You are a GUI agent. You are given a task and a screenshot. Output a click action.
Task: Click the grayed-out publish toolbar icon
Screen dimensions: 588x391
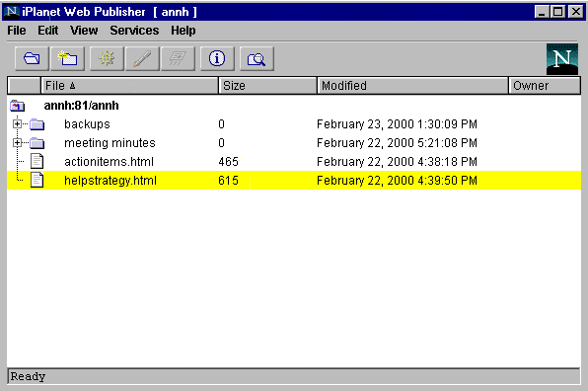(179, 58)
